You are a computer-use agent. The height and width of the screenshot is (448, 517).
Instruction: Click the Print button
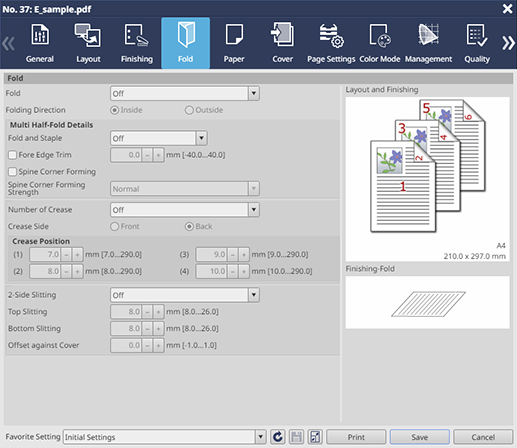pyautogui.click(x=356, y=437)
